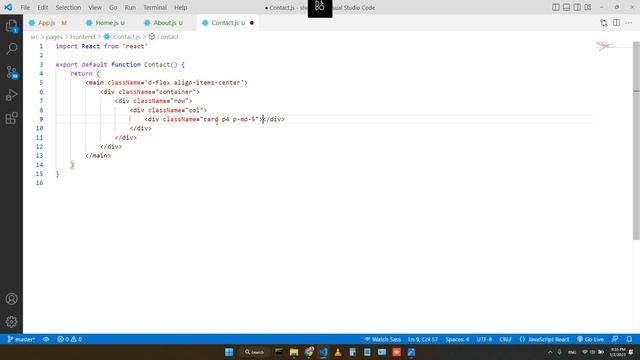
Task: Click the editor vertical scrollbar
Action: tap(636, 140)
